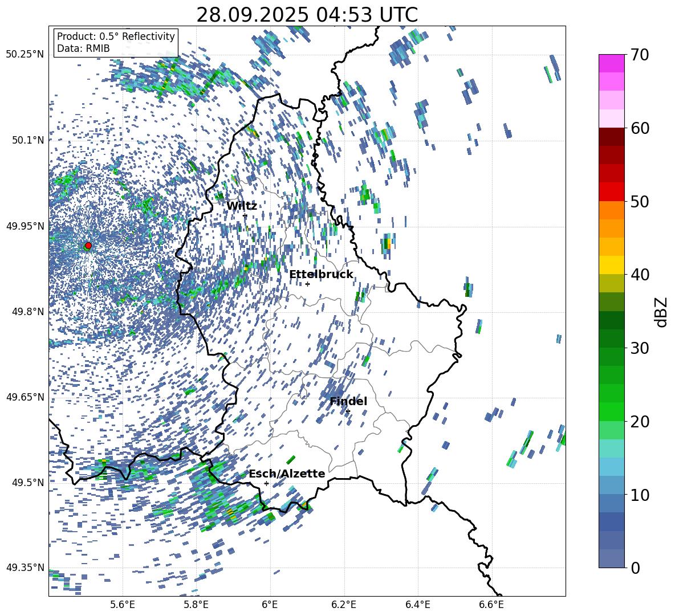
Task: Click the 49.65°N latitude label
Action: (x=25, y=397)
